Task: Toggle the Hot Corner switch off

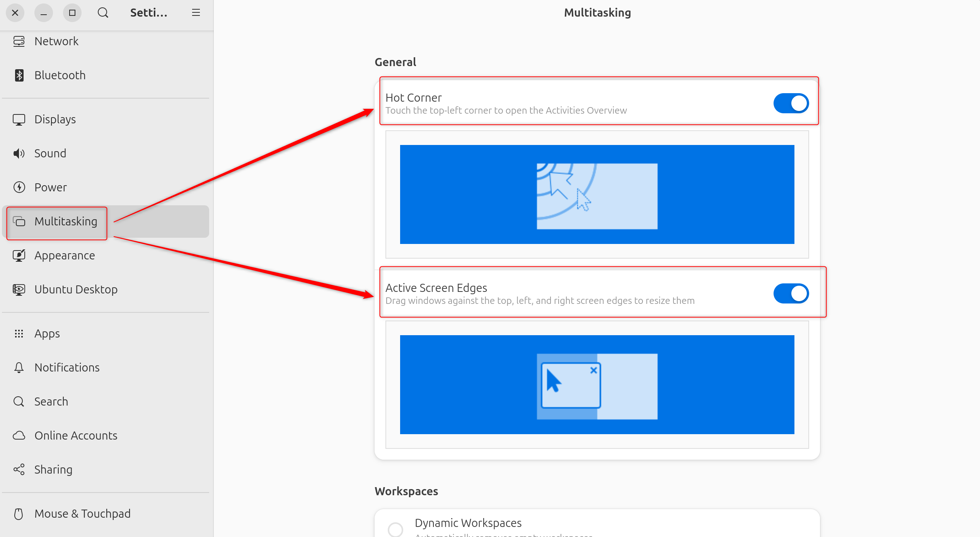Action: pyautogui.click(x=791, y=102)
